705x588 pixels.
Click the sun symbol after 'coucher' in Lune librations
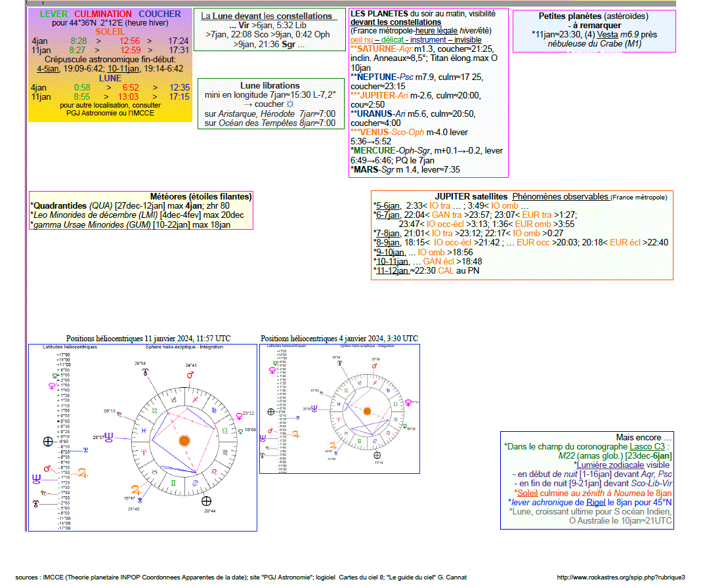click(x=290, y=104)
